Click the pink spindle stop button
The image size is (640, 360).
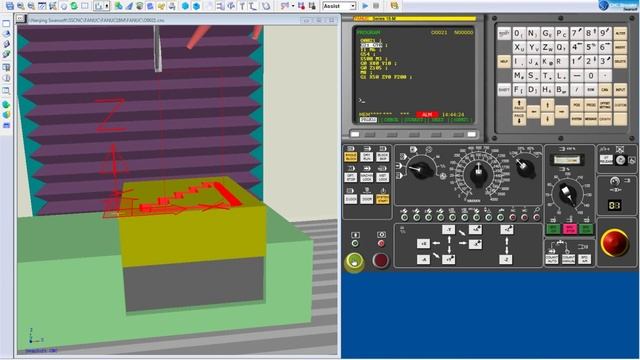coord(569,229)
